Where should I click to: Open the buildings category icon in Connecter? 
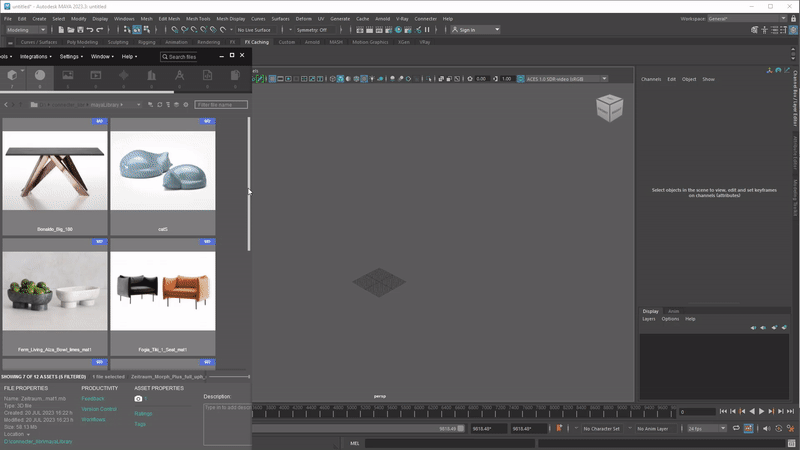point(152,76)
